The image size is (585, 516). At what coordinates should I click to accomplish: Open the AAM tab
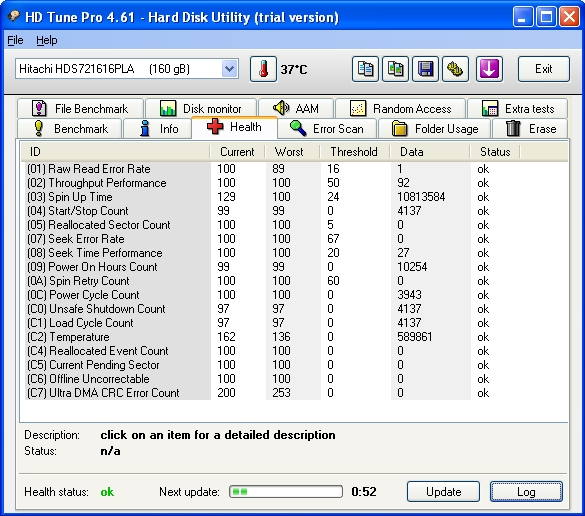click(x=296, y=109)
